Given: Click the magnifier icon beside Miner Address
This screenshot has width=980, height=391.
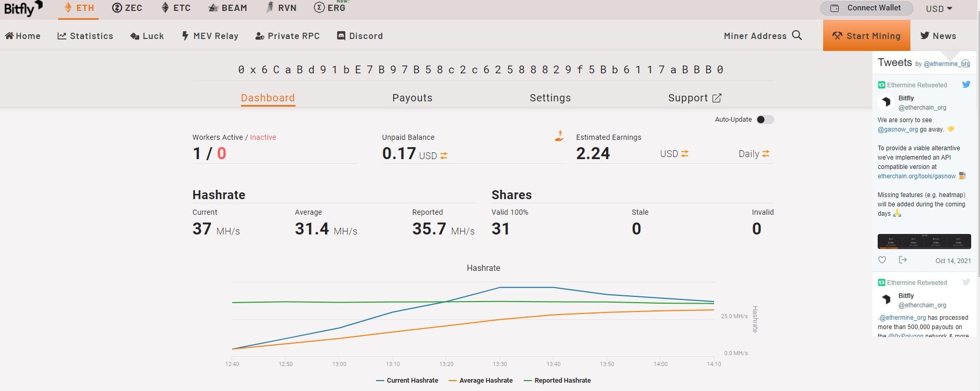Looking at the screenshot, I should click(x=797, y=35).
